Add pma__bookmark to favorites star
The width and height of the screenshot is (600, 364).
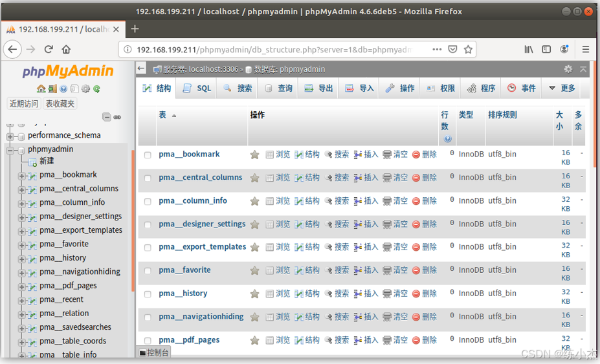point(254,155)
